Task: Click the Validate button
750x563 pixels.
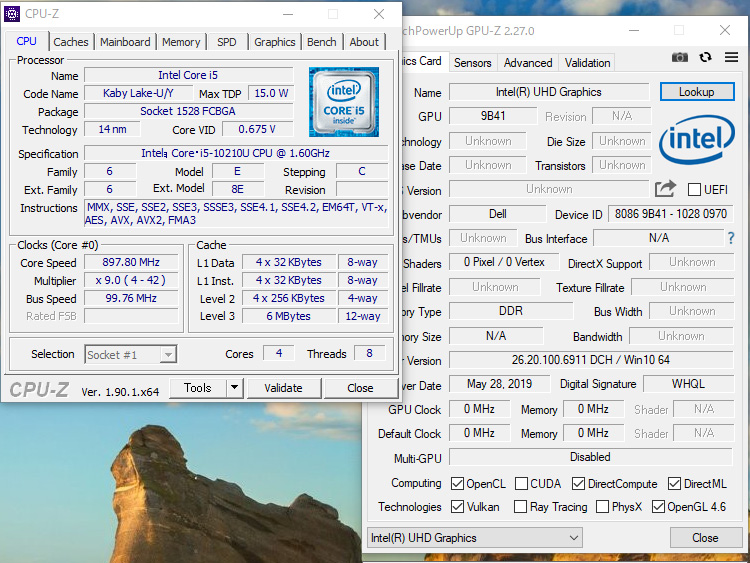Action: [x=283, y=388]
